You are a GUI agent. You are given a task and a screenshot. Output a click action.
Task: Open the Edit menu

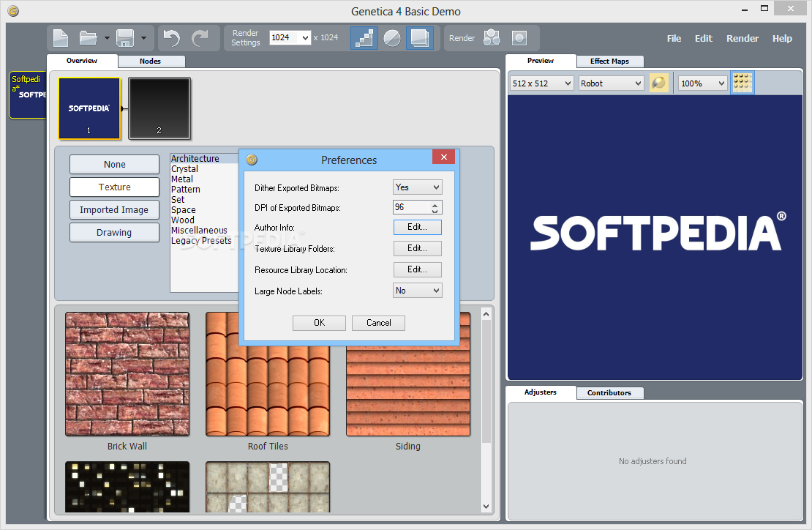pos(703,38)
